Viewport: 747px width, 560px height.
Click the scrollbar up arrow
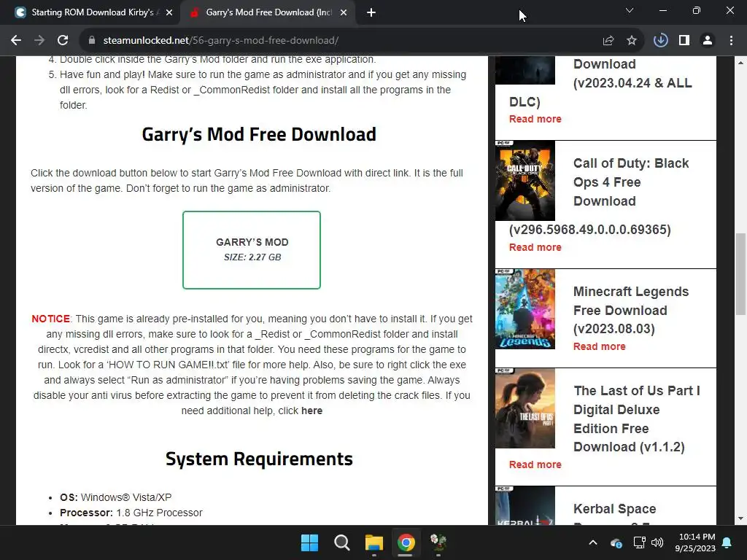[740, 63]
